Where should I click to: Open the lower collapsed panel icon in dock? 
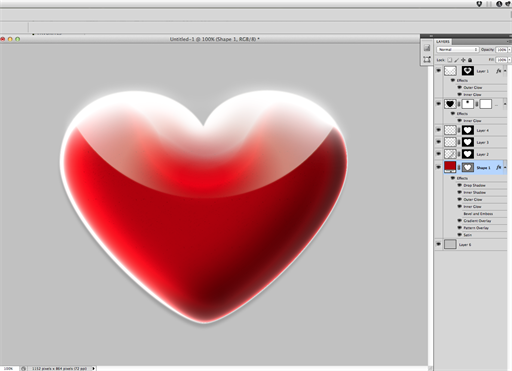tap(427, 60)
